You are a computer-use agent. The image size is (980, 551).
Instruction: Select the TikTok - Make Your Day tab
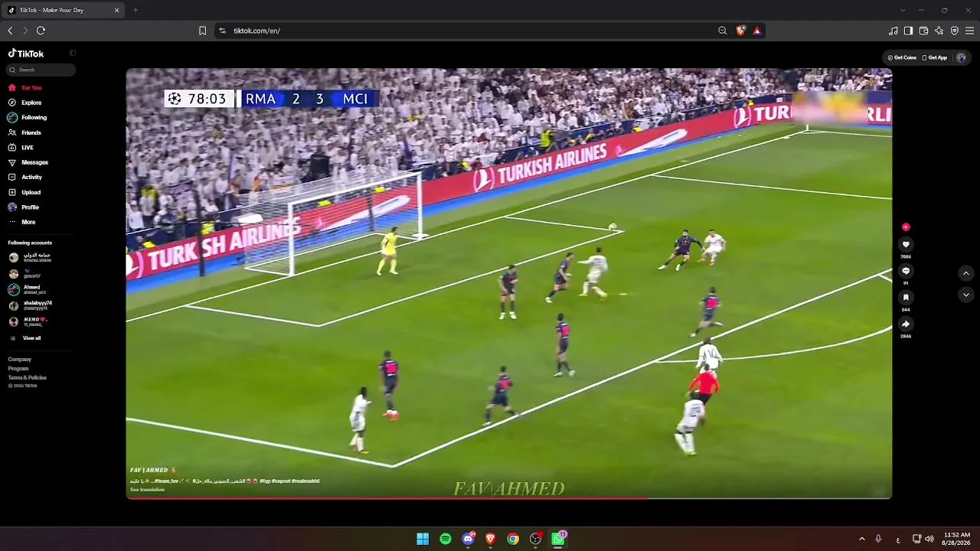pos(64,10)
